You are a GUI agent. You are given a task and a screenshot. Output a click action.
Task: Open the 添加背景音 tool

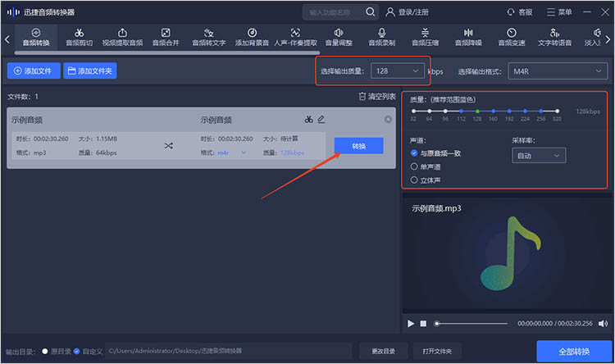click(252, 37)
